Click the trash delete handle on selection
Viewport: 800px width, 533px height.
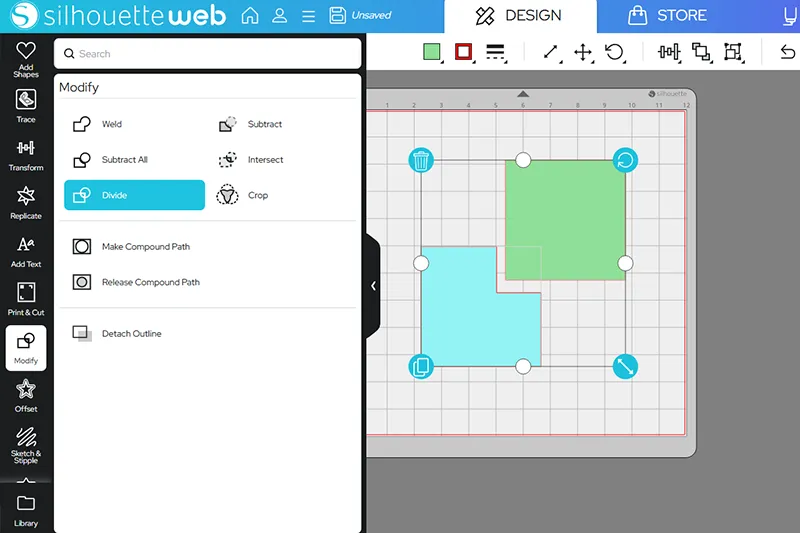pyautogui.click(x=422, y=160)
